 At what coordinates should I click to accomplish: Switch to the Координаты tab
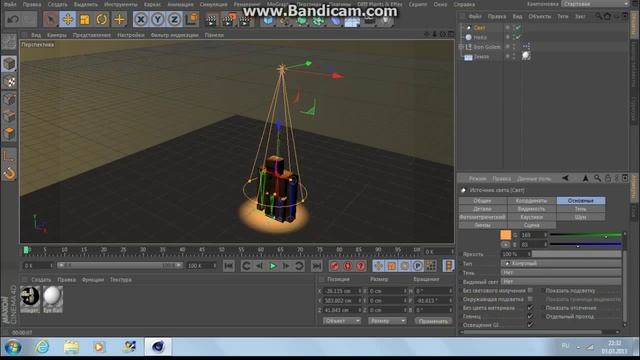pyautogui.click(x=531, y=201)
